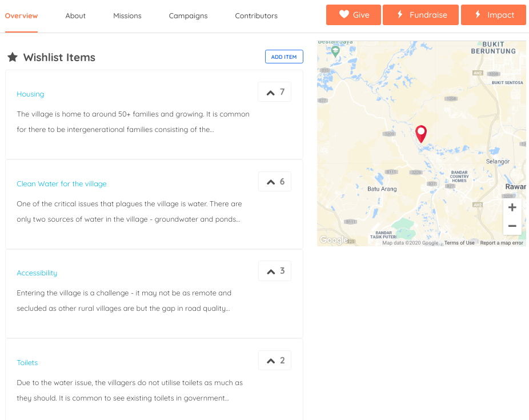This screenshot has height=420, width=529.
Task: Upvote the Toilets wishlist item
Action: [x=275, y=361]
